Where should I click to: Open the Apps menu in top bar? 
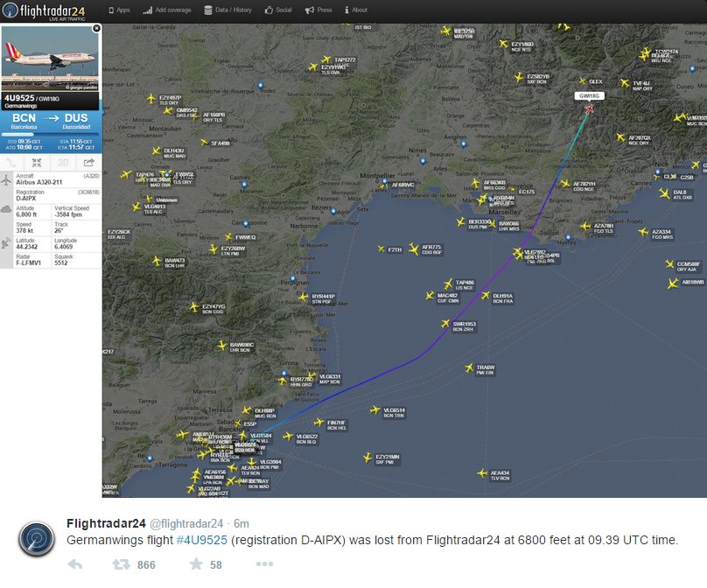pyautogui.click(x=119, y=10)
